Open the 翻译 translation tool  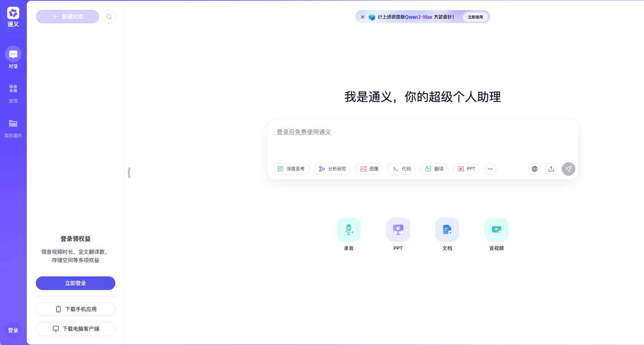coord(434,169)
